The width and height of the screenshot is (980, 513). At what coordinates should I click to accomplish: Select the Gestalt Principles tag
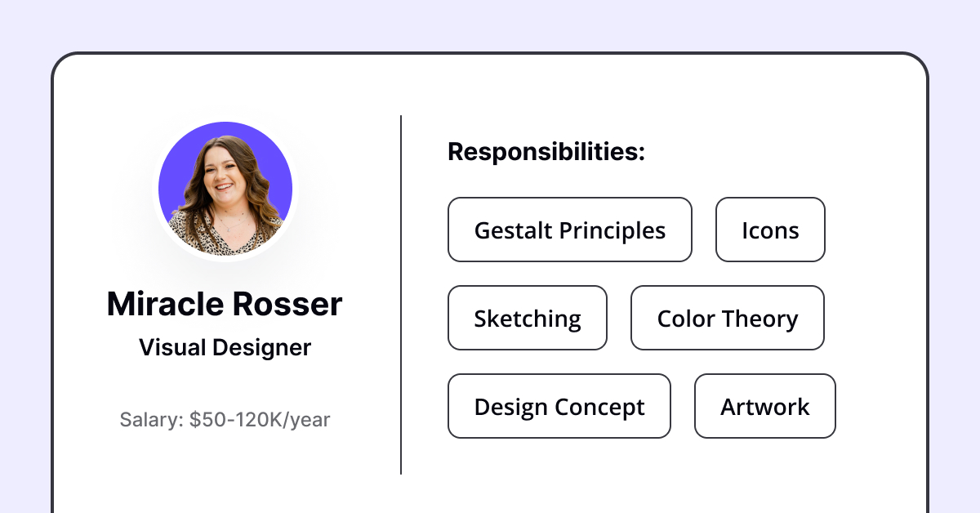point(570,230)
